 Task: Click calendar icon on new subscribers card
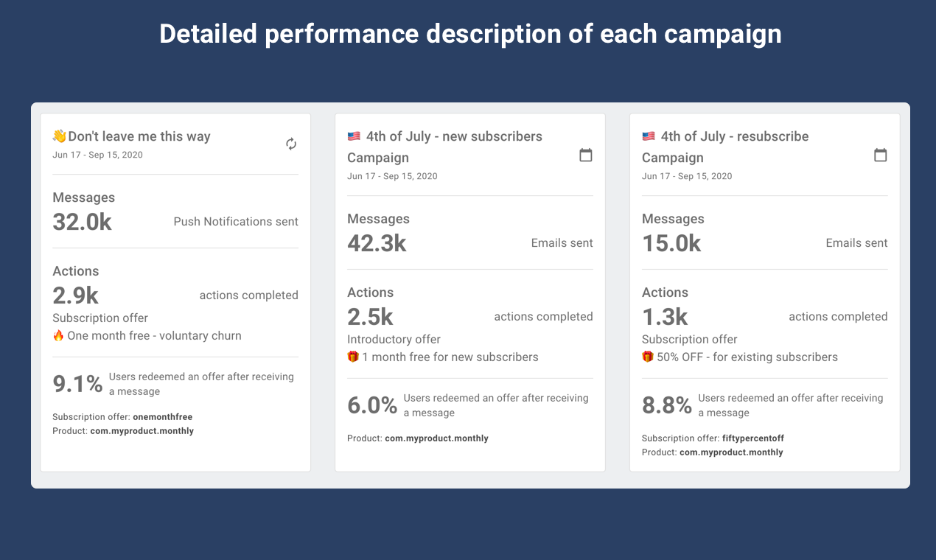(x=586, y=155)
